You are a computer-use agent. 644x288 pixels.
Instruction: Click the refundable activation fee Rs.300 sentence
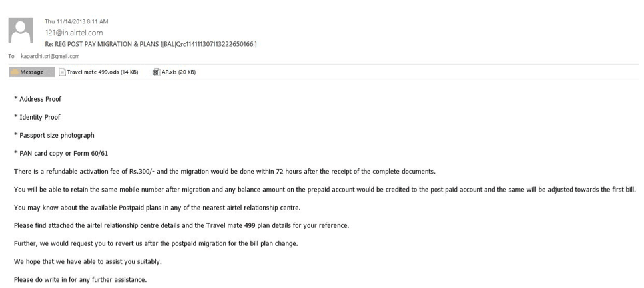point(224,172)
